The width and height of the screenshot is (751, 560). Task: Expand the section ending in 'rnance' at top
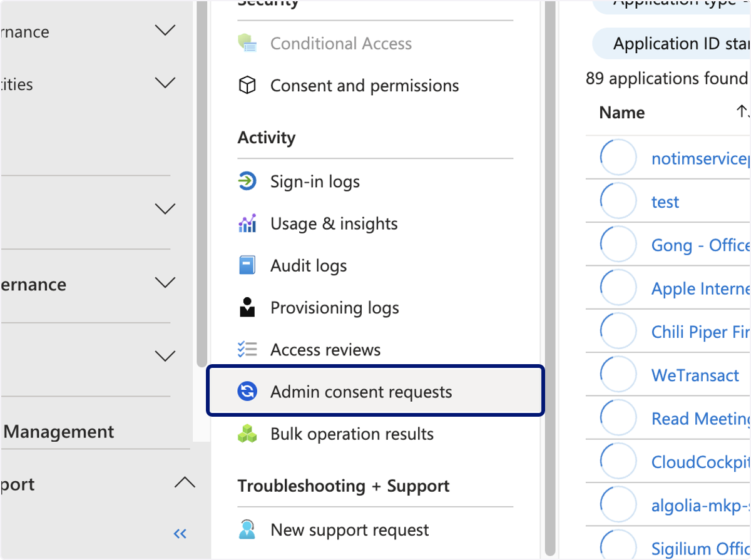(165, 31)
